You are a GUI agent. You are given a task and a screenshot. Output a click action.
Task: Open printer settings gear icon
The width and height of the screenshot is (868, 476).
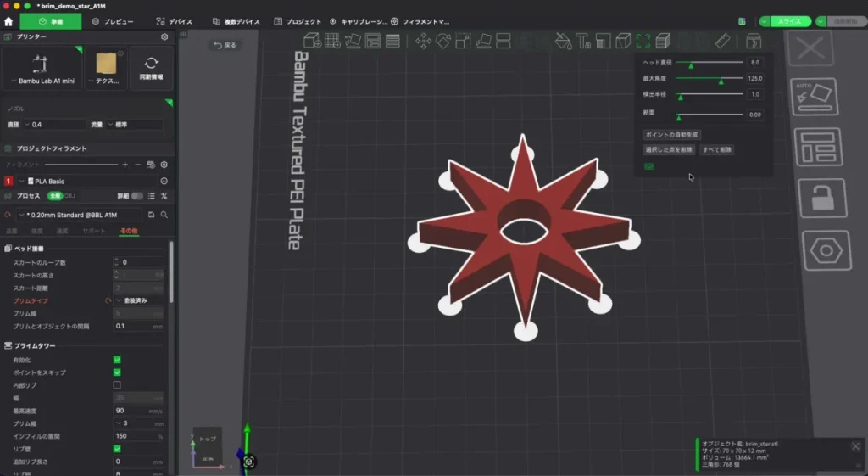point(164,36)
